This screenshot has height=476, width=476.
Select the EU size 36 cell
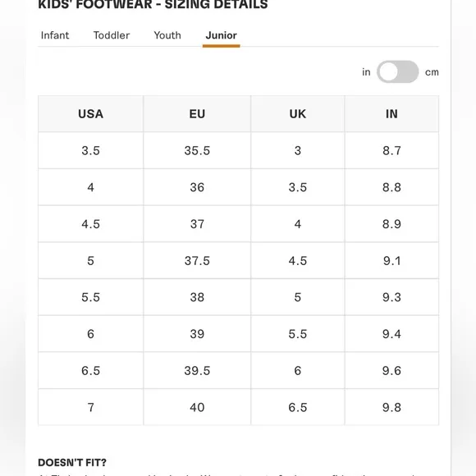(x=197, y=187)
